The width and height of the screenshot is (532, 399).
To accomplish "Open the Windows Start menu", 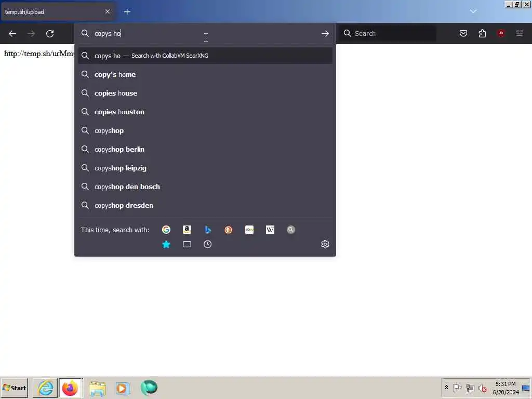I will coord(14,388).
